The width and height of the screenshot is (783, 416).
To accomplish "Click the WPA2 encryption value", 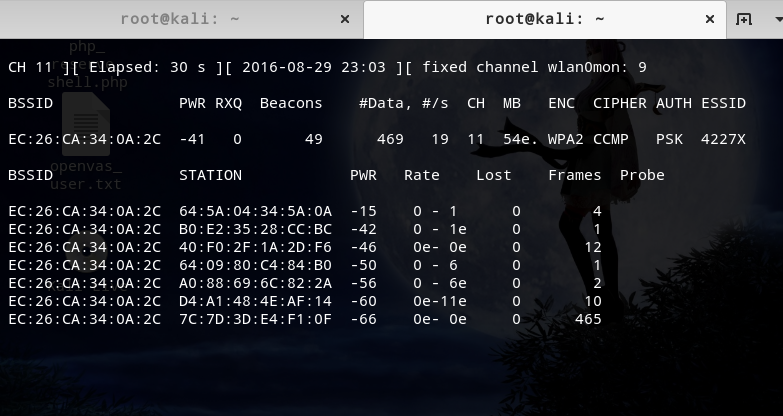I will [565, 139].
